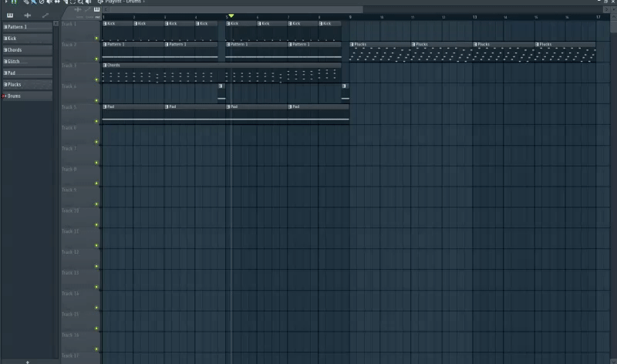
Task: Select CHAN focus label in playlist header
Action: click(89, 17)
